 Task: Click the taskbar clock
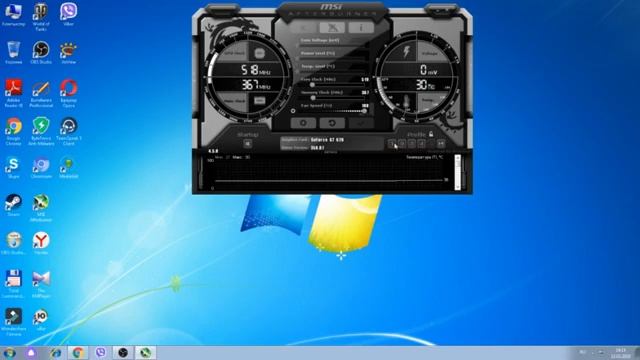point(621,353)
